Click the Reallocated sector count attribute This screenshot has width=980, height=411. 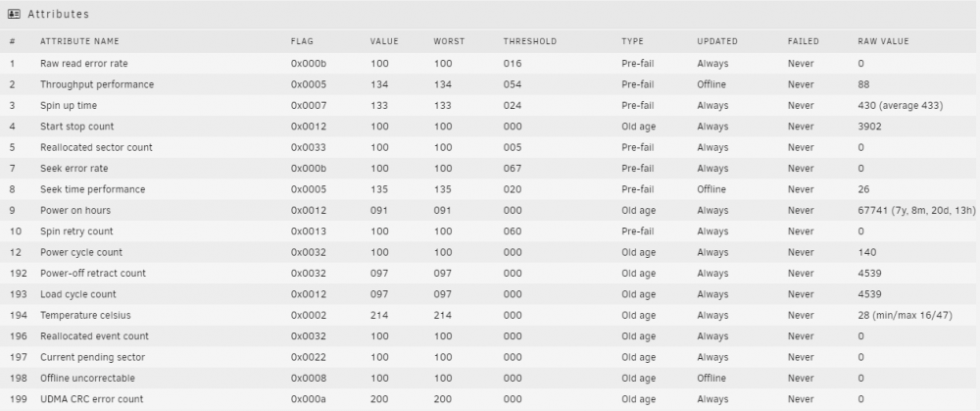coord(96,148)
